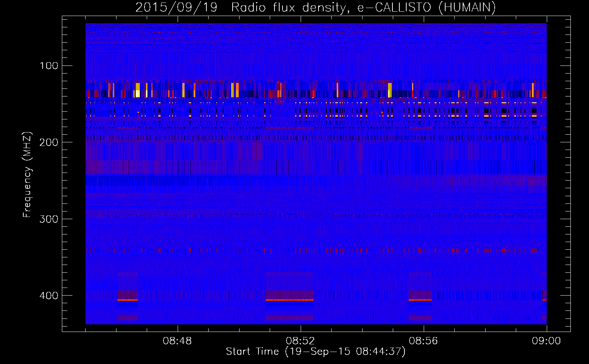Select the 200 frequency tick label

tap(49, 142)
